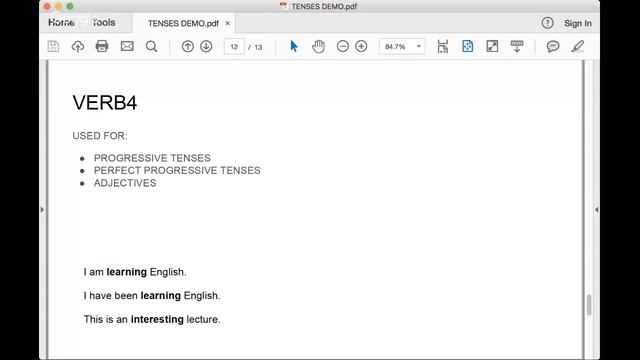Image resolution: width=640 pixels, height=360 pixels.
Task: Click the VERB4 heading text
Action: [x=105, y=102]
